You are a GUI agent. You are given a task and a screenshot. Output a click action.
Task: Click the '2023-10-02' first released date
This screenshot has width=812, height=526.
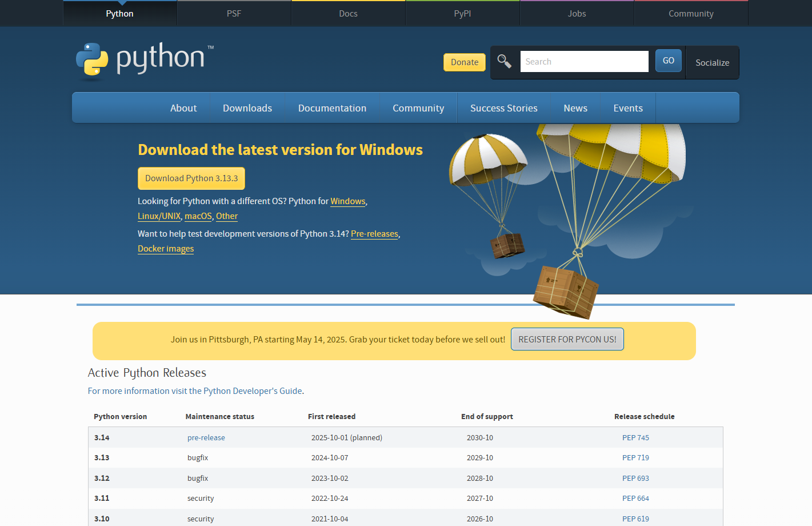[330, 479]
